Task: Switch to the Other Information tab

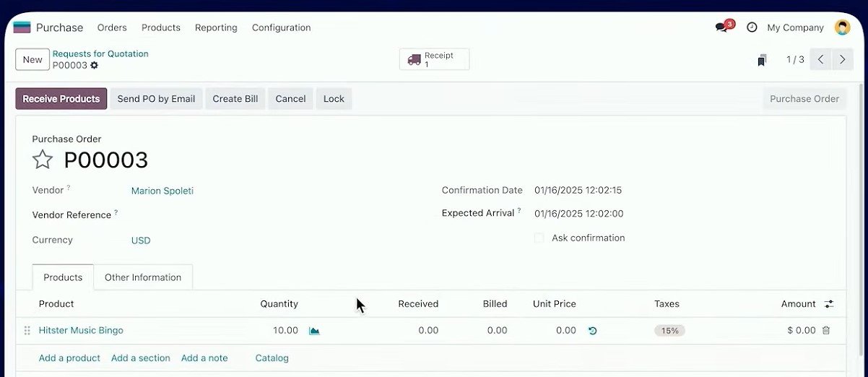Action: pos(143,277)
